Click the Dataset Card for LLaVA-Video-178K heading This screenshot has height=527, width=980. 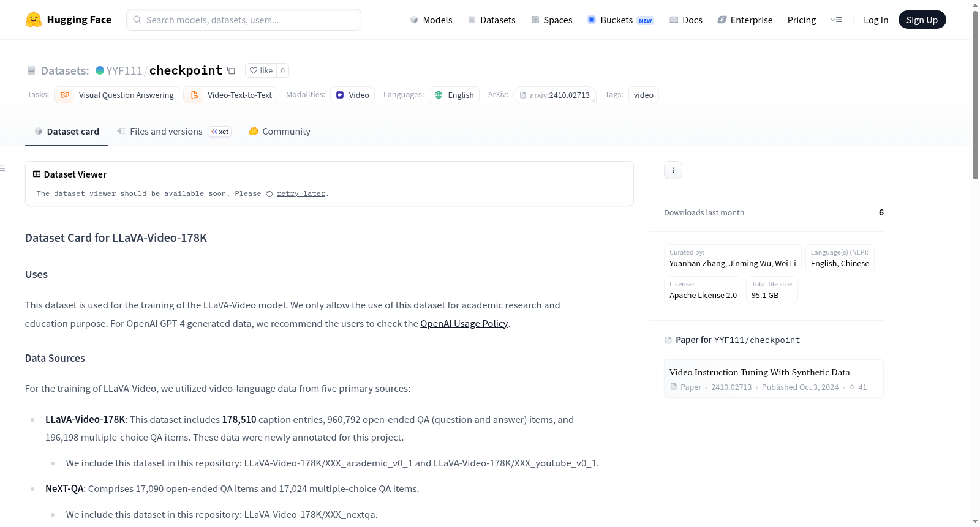pos(116,237)
